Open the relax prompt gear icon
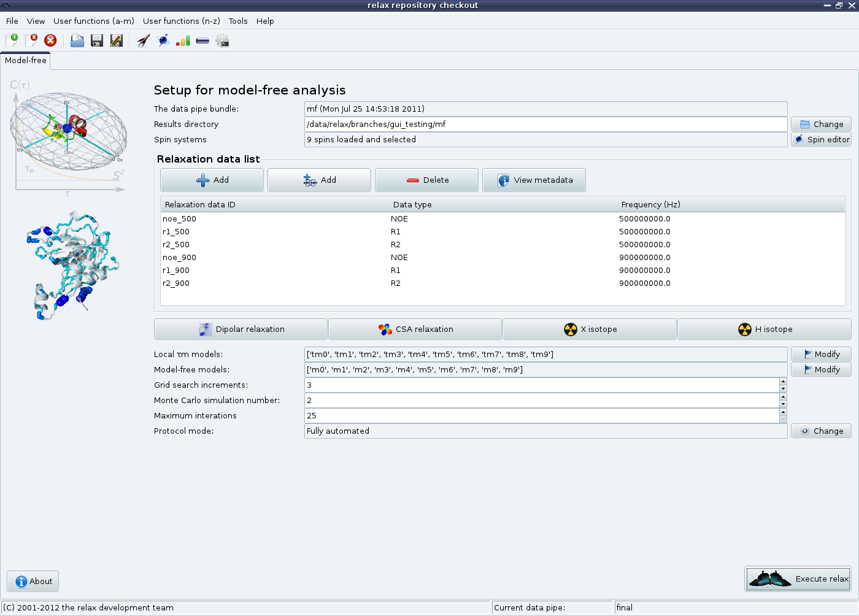Screen dimensions: 859x616 point(222,40)
